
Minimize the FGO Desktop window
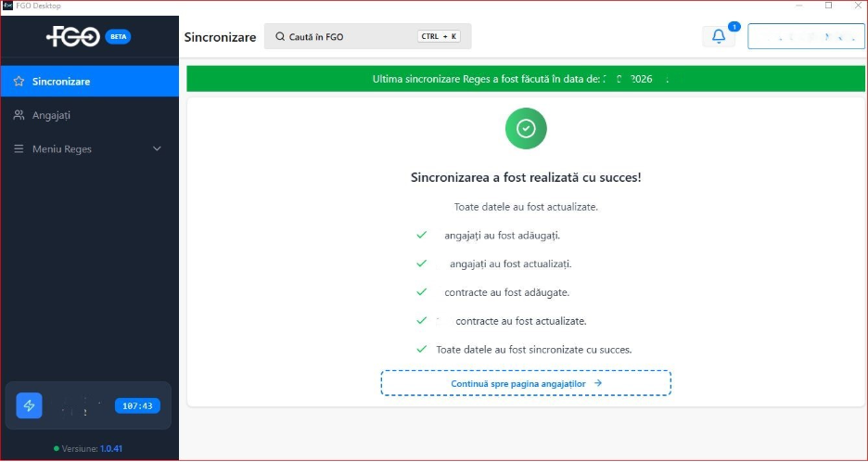[799, 6]
